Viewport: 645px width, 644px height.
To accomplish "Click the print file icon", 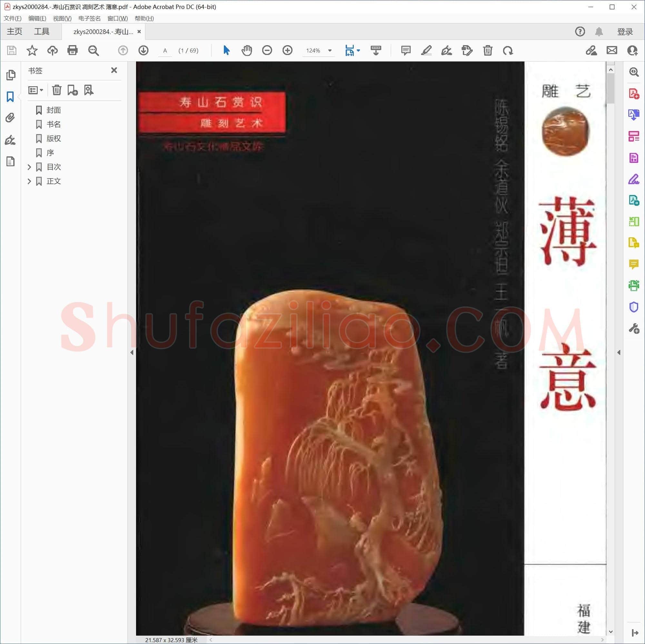I will click(x=73, y=50).
